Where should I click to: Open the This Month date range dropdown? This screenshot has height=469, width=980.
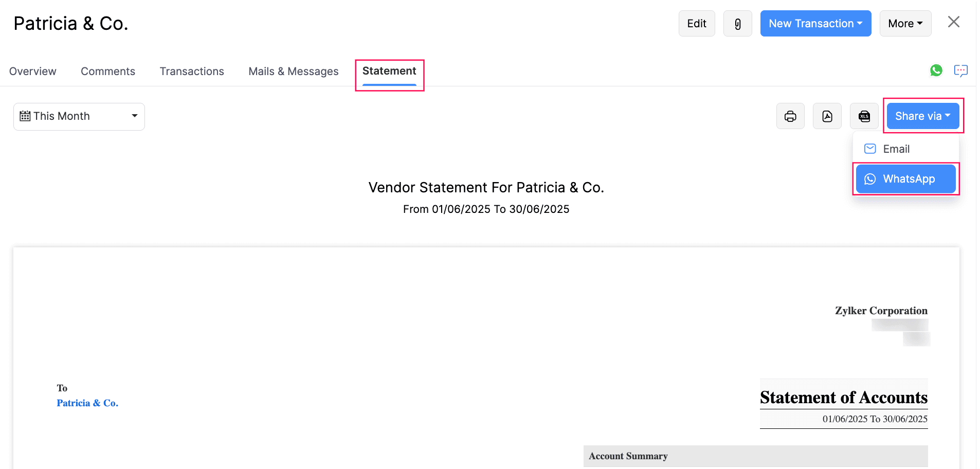click(79, 116)
